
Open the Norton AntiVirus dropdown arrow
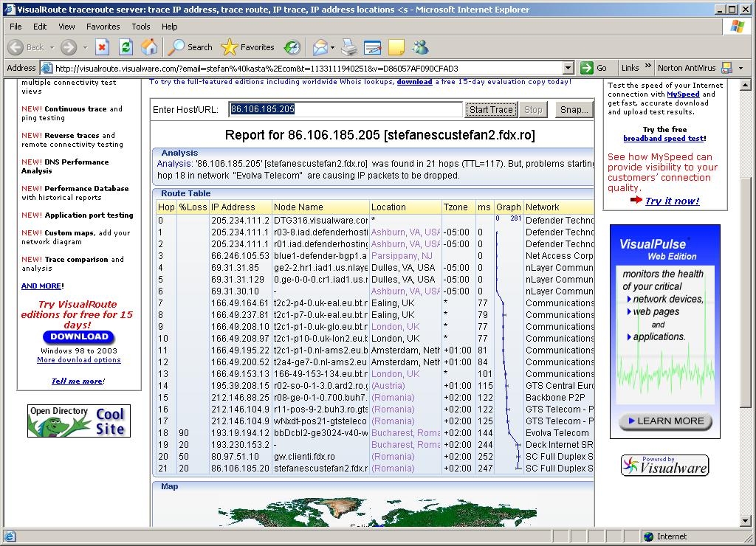pos(740,68)
